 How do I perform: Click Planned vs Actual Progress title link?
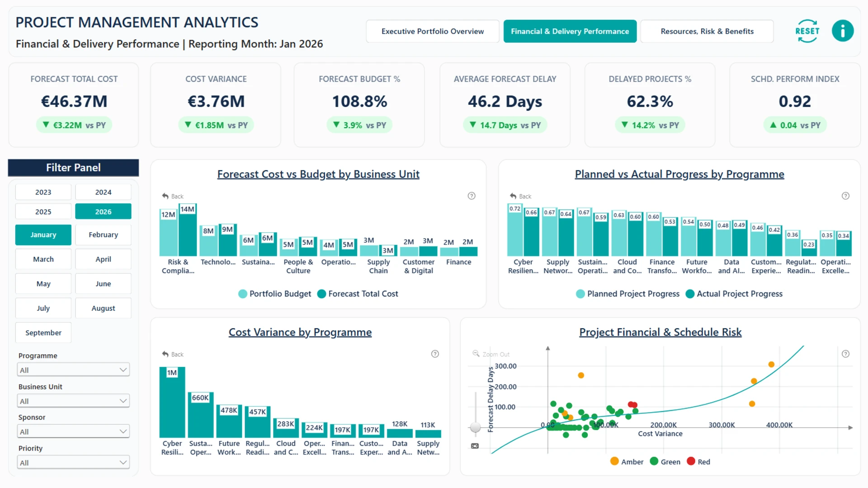point(679,174)
